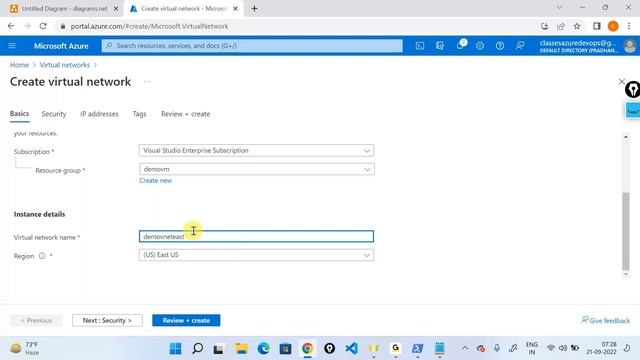
Task: Go to Virtual networks breadcrumb
Action: [x=64, y=65]
